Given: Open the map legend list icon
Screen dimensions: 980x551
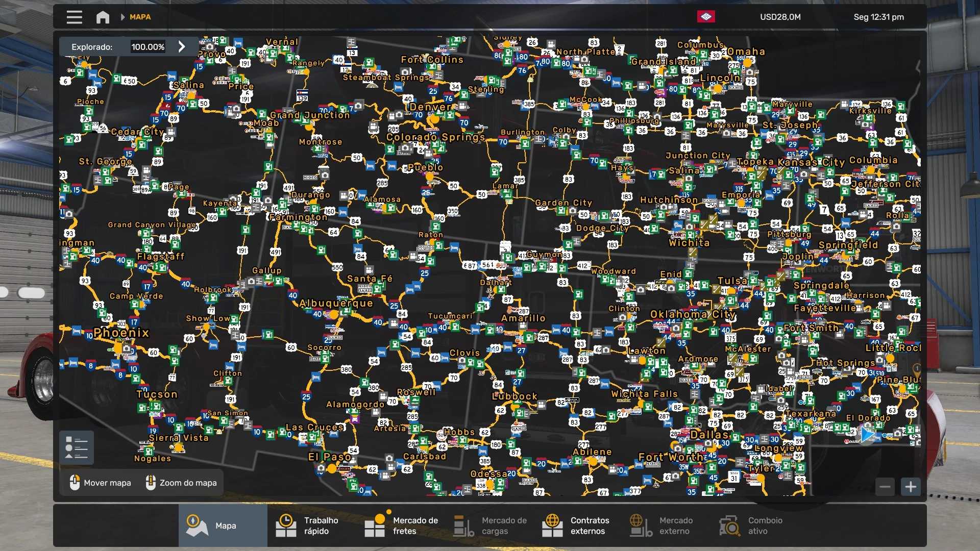Looking at the screenshot, I should tap(77, 447).
